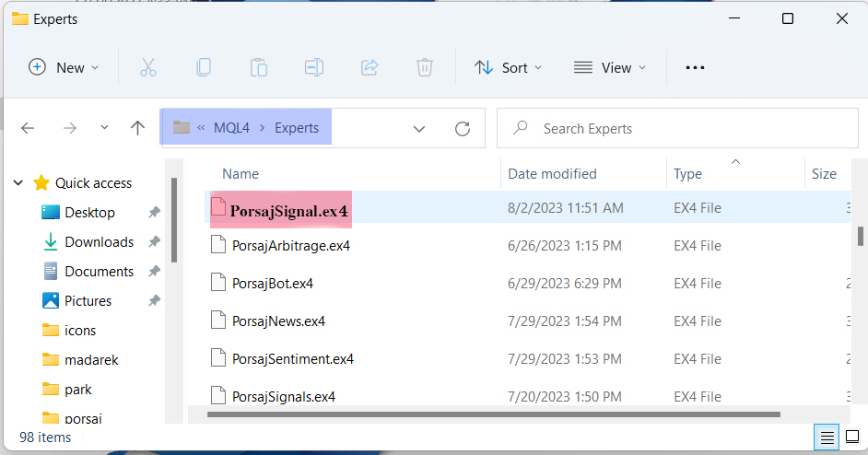
Task: Click MQL4 in the address path
Action: coord(231,128)
